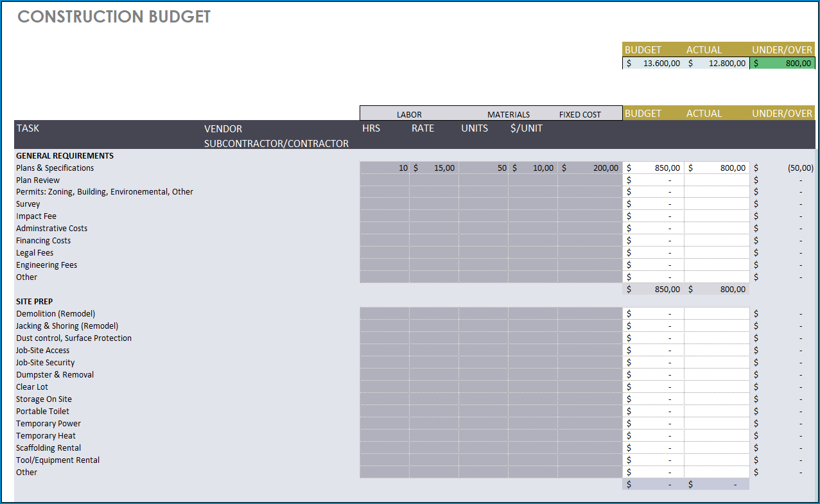The width and height of the screenshot is (820, 504).
Task: Select the Demolition (Remodel) task label
Action: [x=55, y=313]
